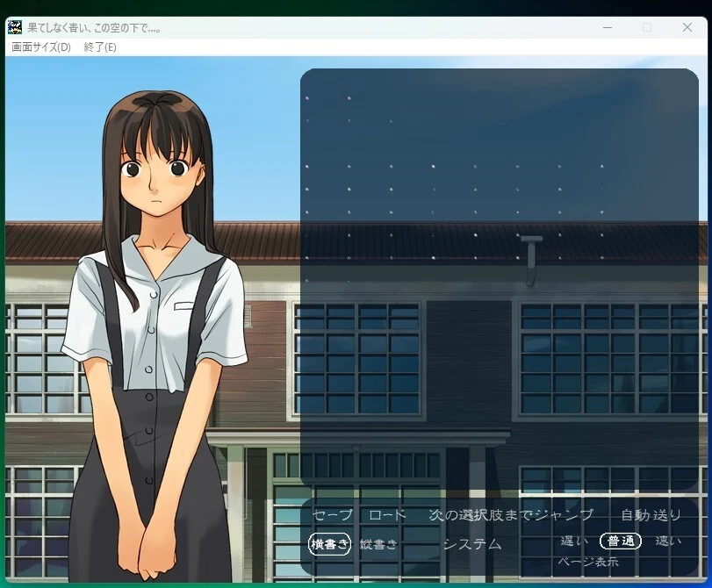Set text speed to 速い
Viewport: 712px width, 588px height.
[x=668, y=541]
